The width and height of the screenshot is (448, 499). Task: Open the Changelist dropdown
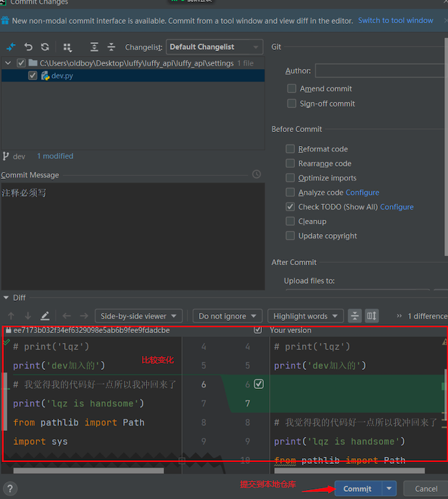tap(214, 47)
